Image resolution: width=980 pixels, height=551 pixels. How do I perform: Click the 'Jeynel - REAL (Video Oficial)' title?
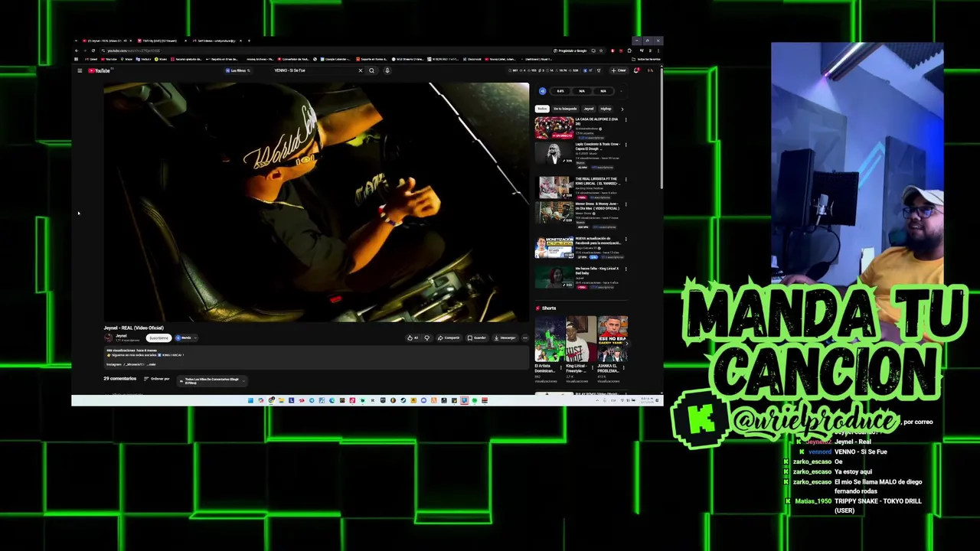point(134,328)
